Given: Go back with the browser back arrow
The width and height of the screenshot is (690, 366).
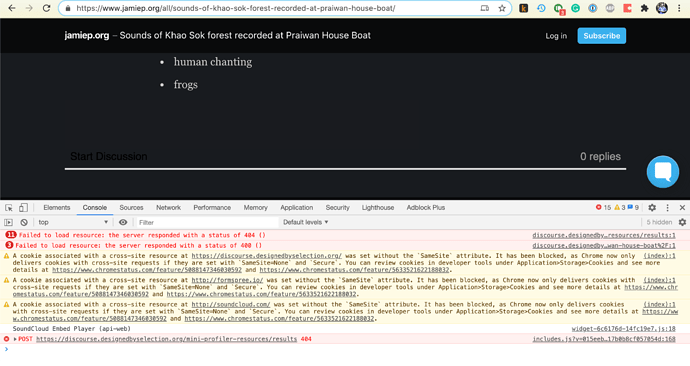Looking at the screenshot, I should click(x=12, y=8).
